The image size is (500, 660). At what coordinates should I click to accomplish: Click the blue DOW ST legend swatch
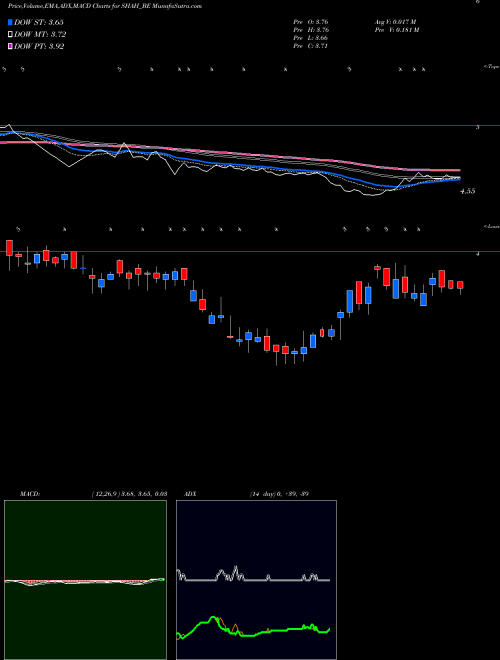[10, 22]
